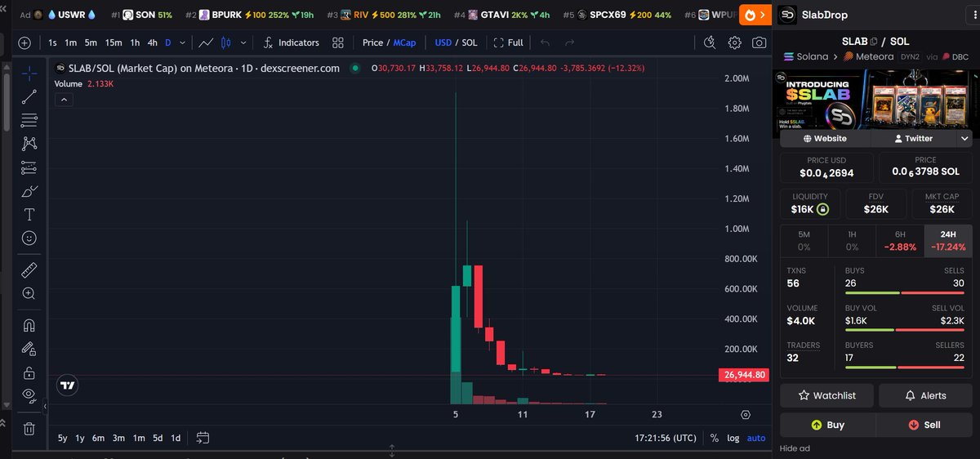980x459 pixels.
Task: Select the line chart style icon
Action: point(207,42)
